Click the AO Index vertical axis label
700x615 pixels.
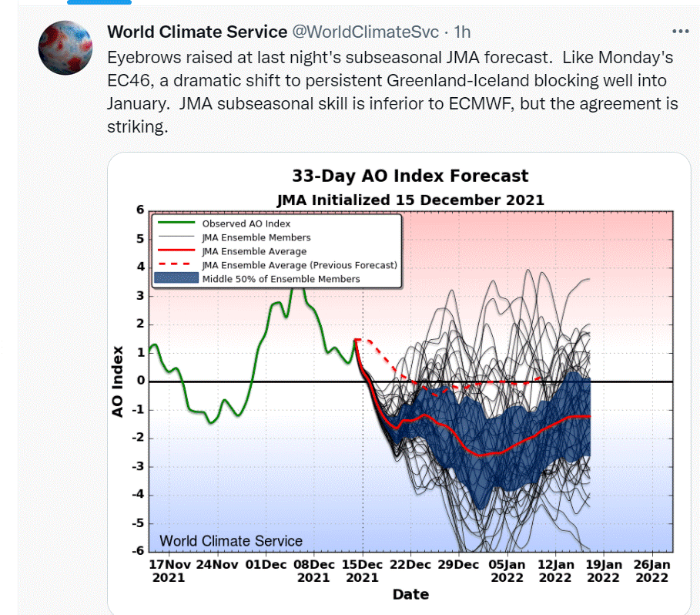click(117, 381)
